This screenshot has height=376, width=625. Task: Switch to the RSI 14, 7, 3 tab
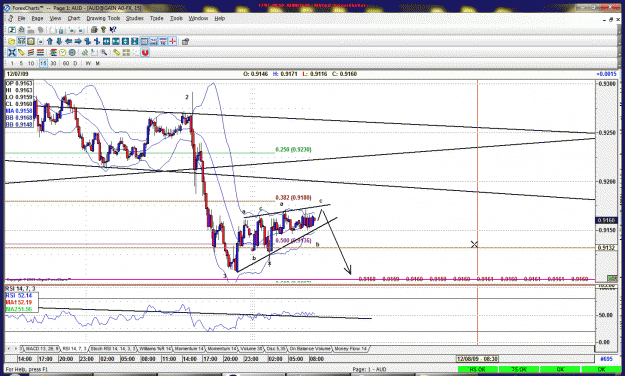point(74,348)
